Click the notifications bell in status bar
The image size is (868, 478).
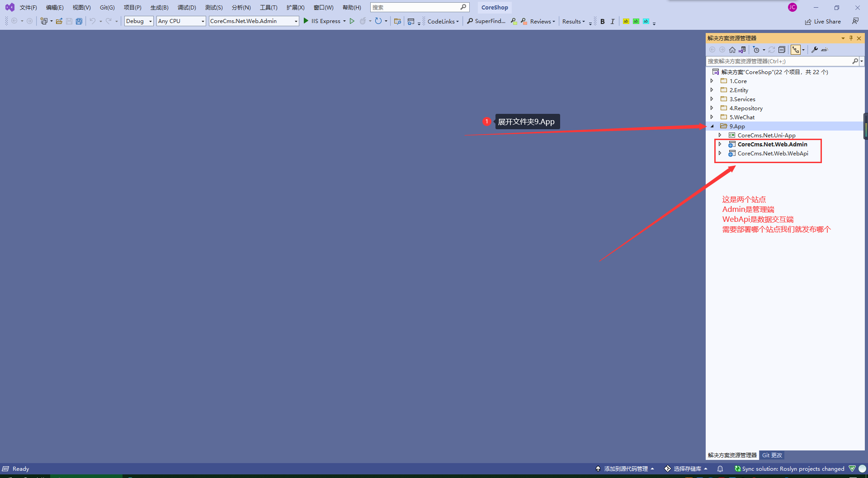click(x=720, y=469)
